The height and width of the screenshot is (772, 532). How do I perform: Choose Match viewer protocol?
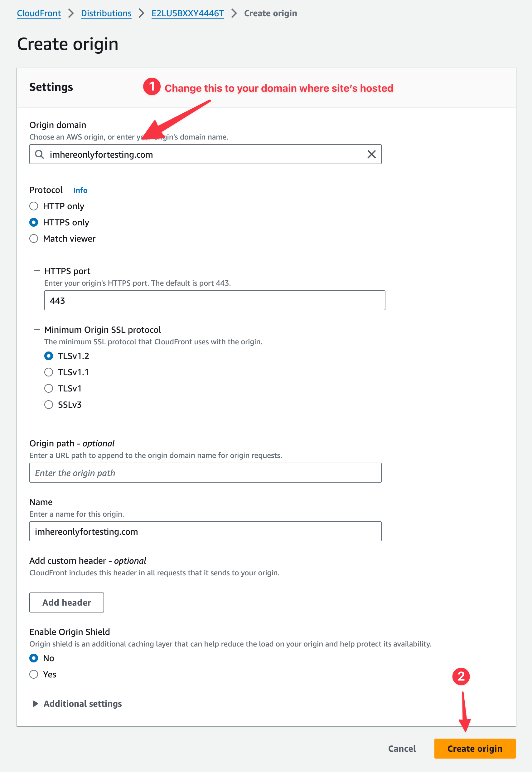tap(34, 238)
